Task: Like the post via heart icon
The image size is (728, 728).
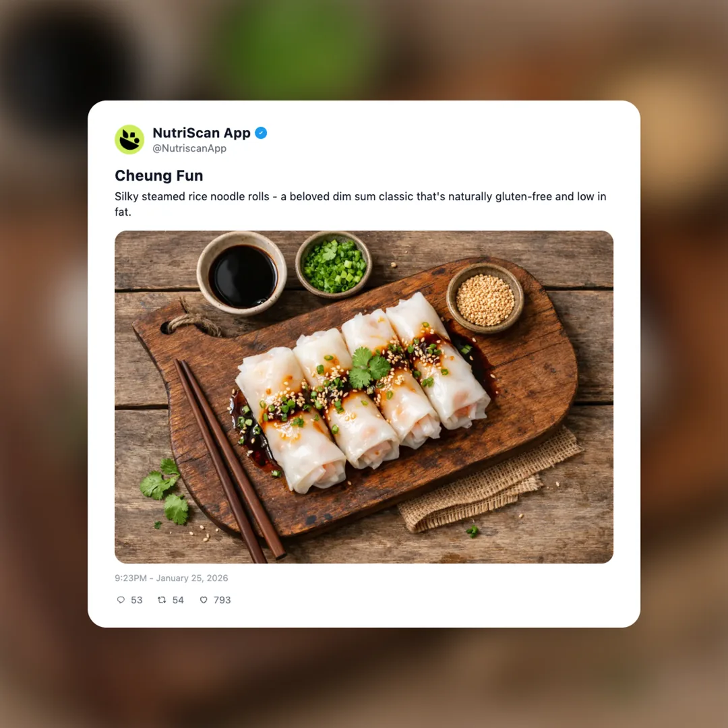Action: [204, 600]
